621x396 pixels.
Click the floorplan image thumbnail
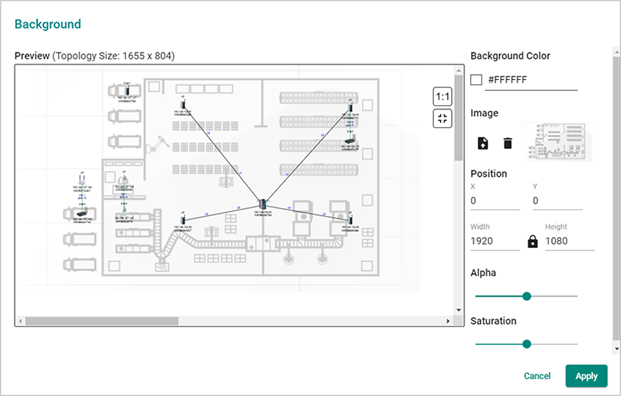point(558,142)
